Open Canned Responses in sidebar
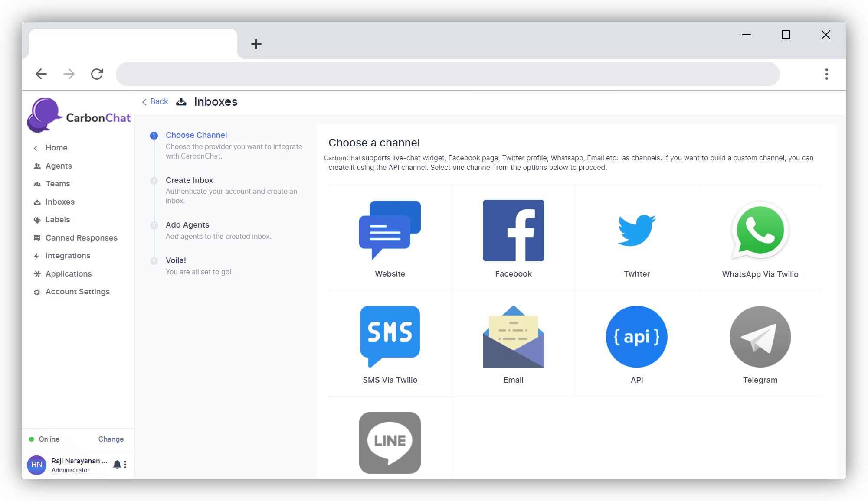Viewport: 868px width, 501px height. (x=81, y=238)
